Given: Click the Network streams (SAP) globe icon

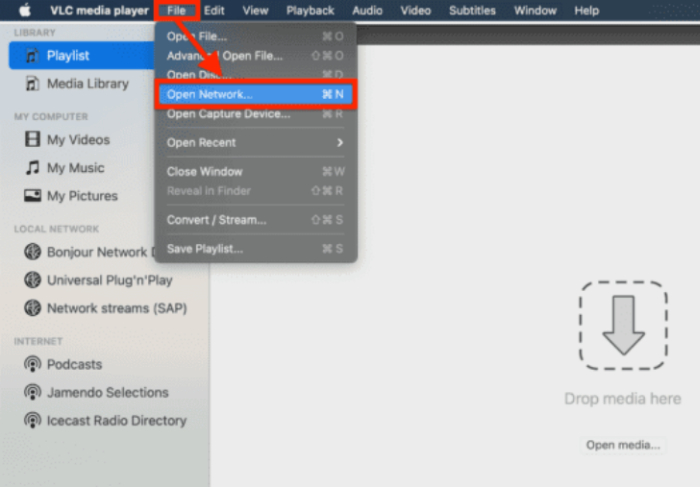Looking at the screenshot, I should click(33, 308).
